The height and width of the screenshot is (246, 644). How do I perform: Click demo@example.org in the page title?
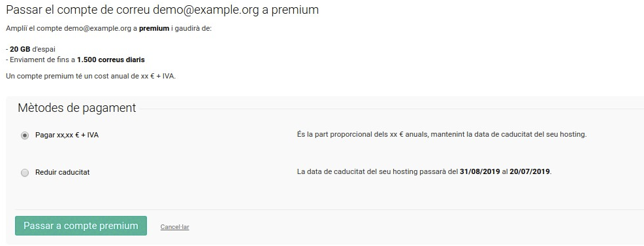pos(206,10)
